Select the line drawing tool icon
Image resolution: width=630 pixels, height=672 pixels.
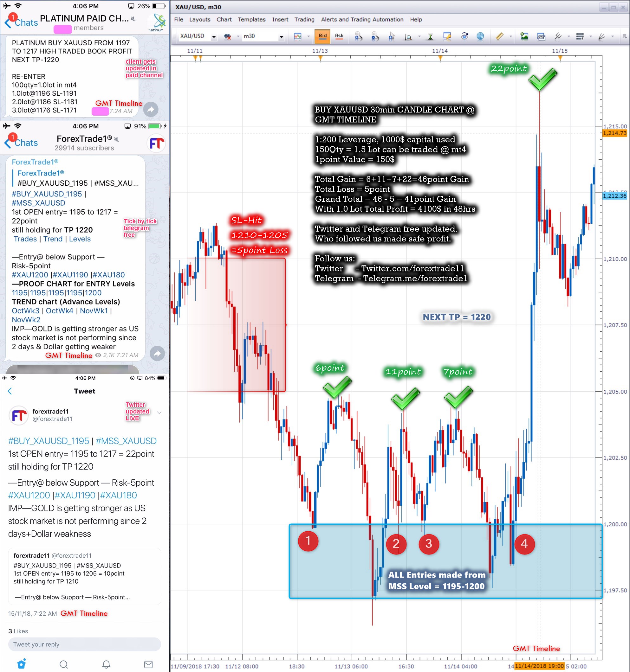tap(558, 36)
